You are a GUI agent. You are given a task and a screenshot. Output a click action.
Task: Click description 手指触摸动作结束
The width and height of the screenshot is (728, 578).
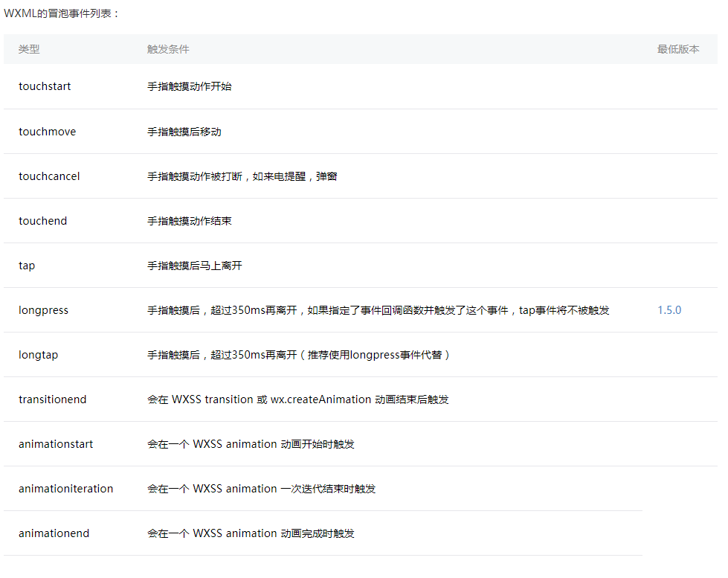point(190,221)
